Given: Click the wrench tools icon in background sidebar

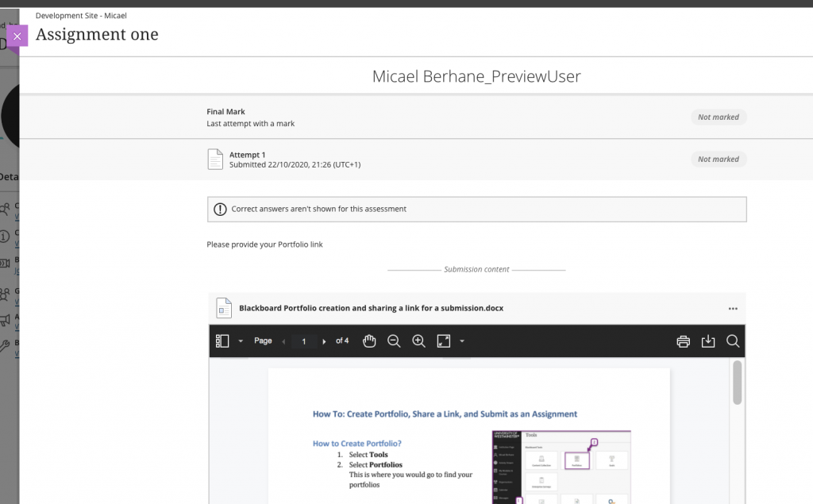Looking at the screenshot, I should tap(5, 346).
